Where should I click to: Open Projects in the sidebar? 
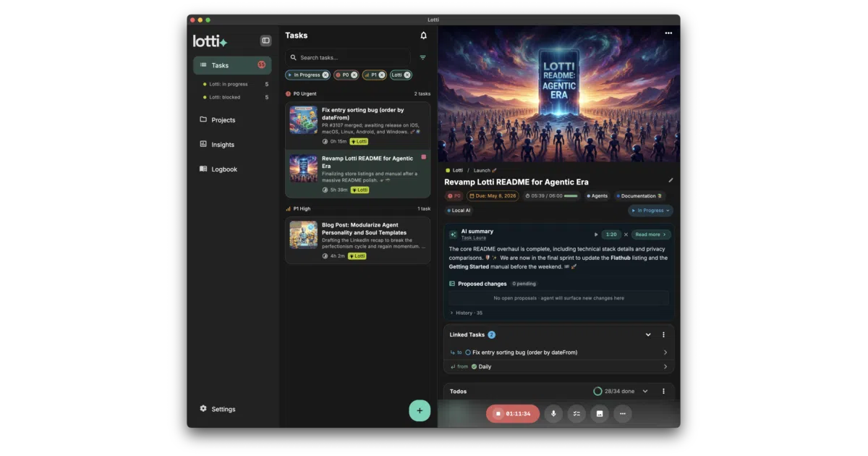(x=232, y=120)
